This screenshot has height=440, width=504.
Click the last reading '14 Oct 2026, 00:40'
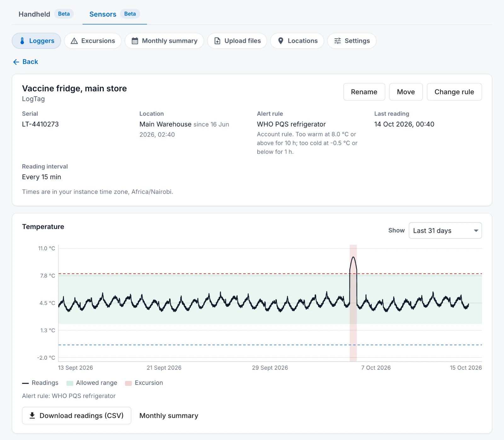pyautogui.click(x=404, y=124)
